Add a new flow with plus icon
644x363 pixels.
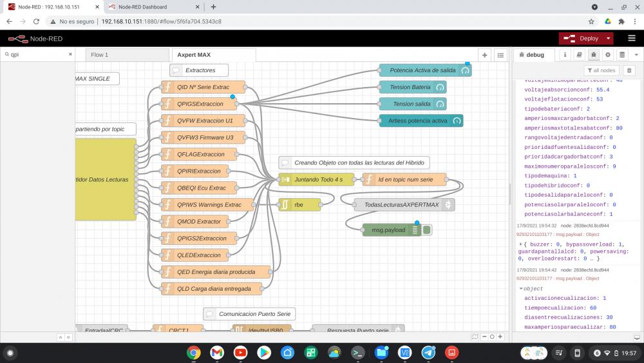point(485,55)
